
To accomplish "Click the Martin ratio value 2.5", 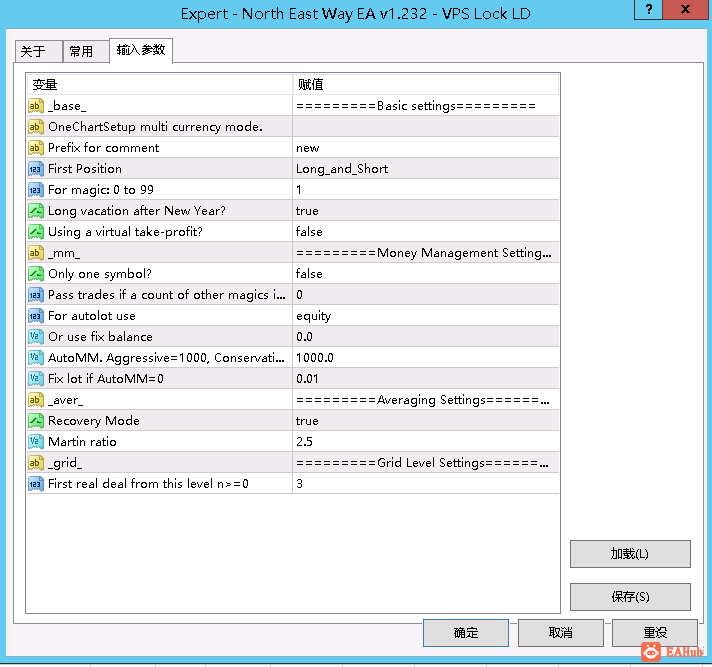I will tap(425, 441).
